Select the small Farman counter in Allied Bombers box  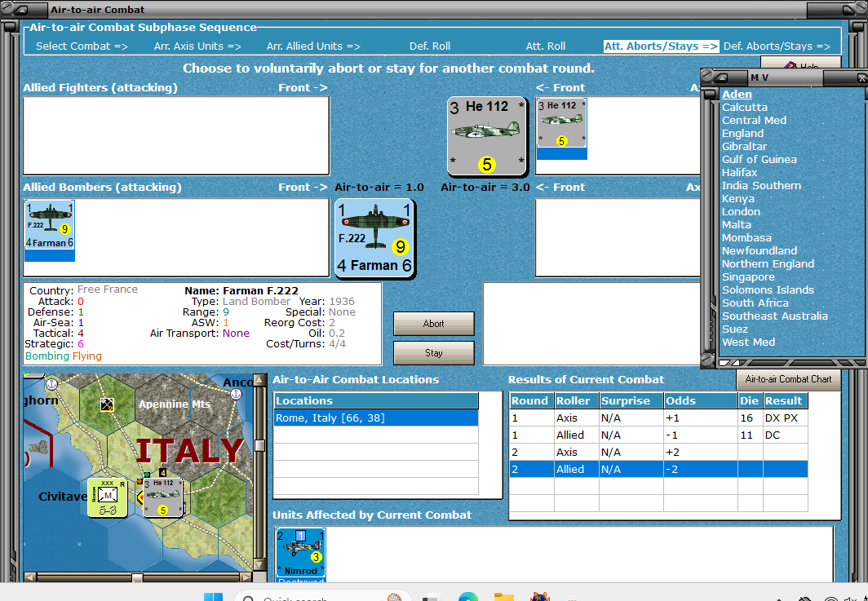click(49, 230)
